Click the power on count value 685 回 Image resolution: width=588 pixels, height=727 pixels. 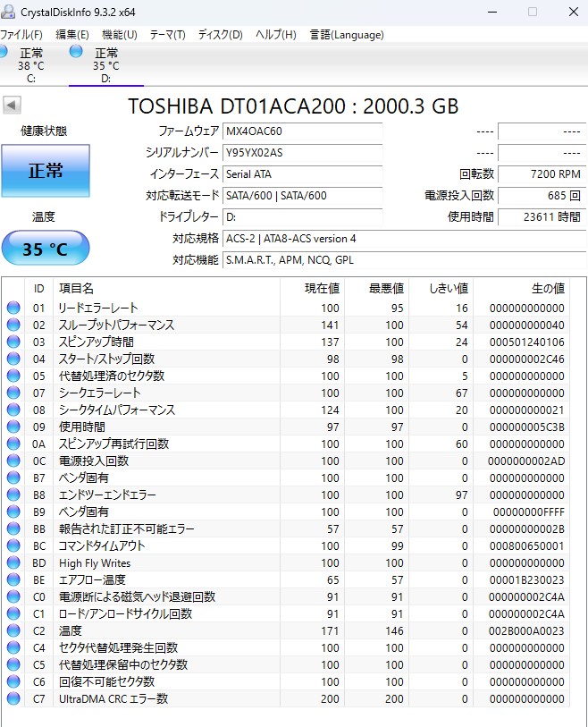(542, 196)
